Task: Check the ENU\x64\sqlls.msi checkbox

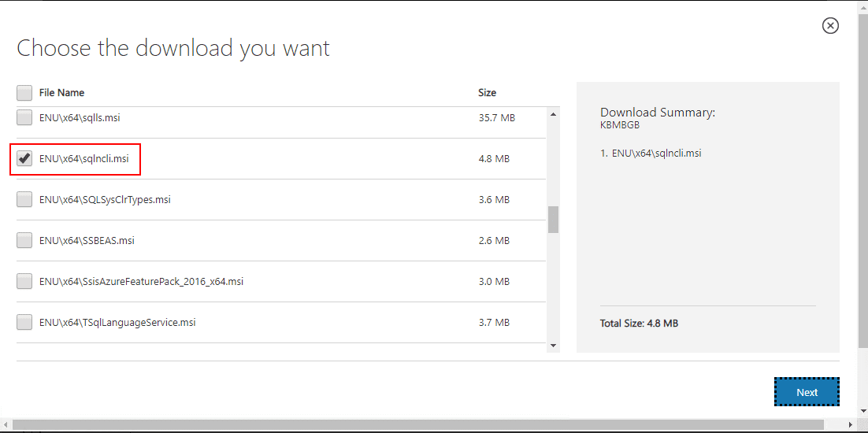Action: coord(24,117)
